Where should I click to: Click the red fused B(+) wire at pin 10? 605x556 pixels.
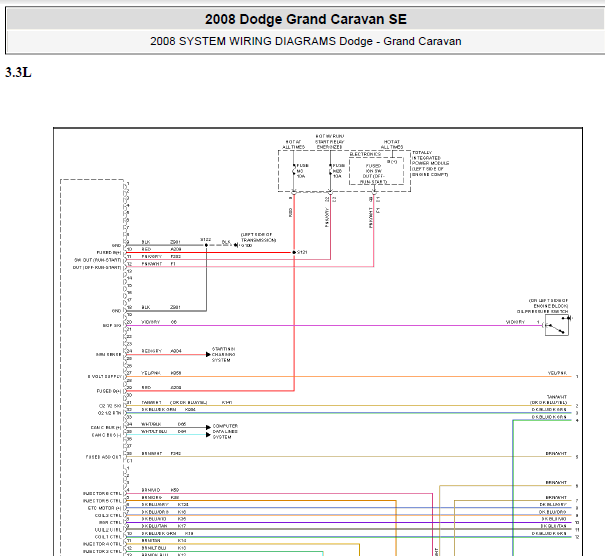[208, 253]
